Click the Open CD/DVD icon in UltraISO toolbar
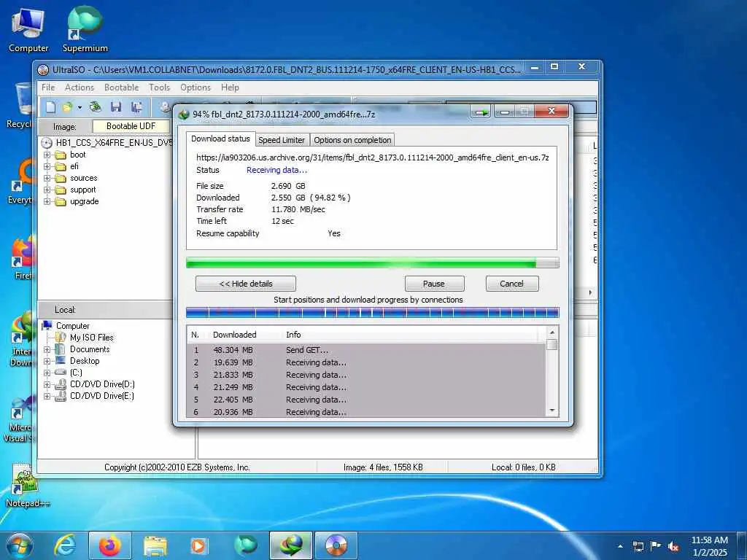Viewport: 747px width, 560px height. pos(96,106)
